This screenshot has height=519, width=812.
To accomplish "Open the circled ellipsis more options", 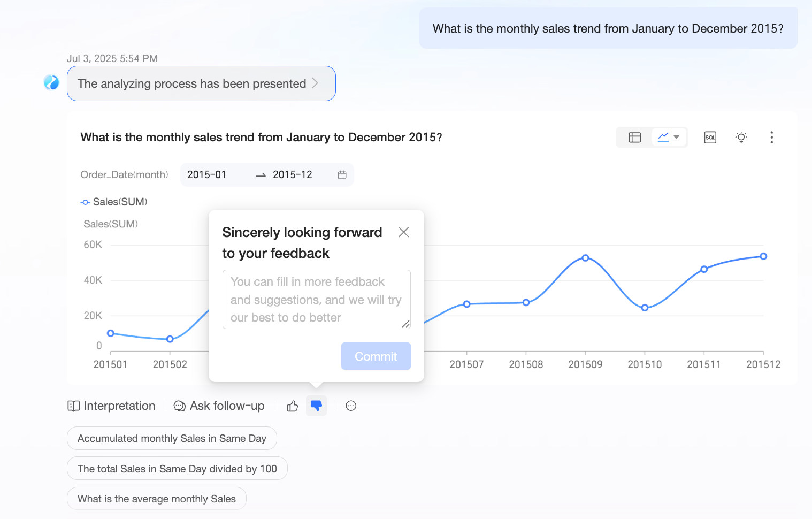I will coord(351,406).
